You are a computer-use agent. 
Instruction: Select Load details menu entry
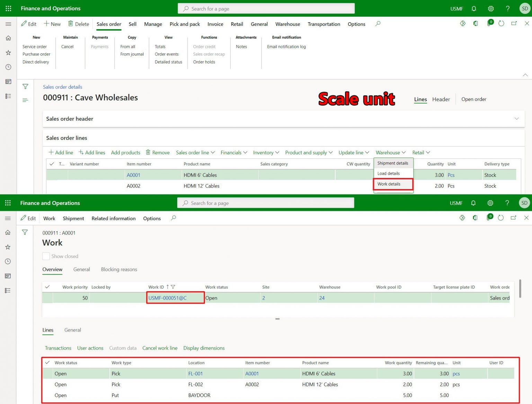tap(393, 173)
